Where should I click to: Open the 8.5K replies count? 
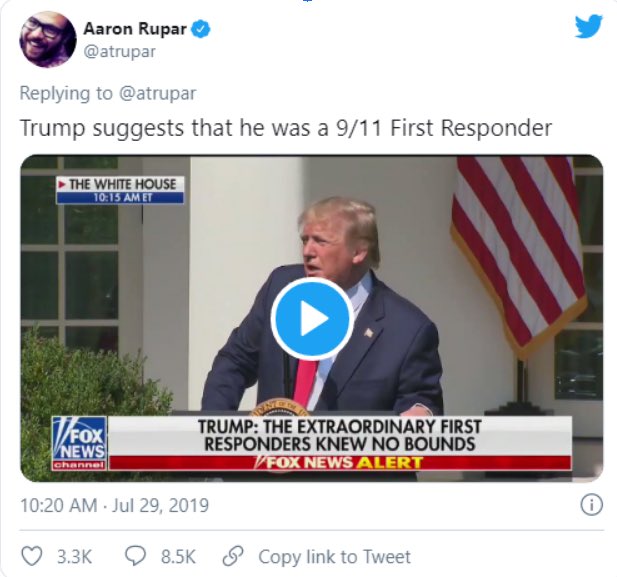tap(178, 557)
